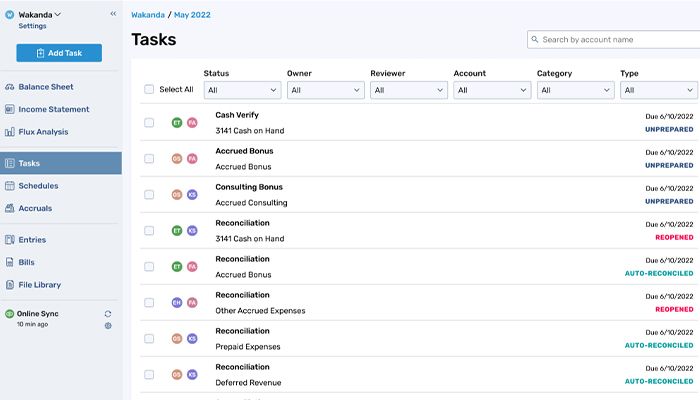Click the online sync refresh icon
This screenshot has height=400, width=700.
[108, 314]
